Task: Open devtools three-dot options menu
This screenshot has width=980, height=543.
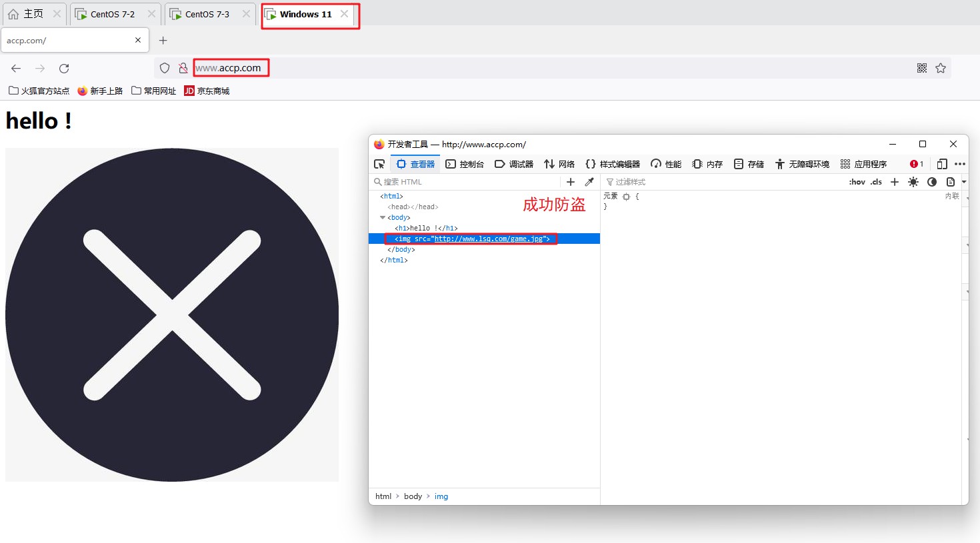Action: (x=960, y=164)
